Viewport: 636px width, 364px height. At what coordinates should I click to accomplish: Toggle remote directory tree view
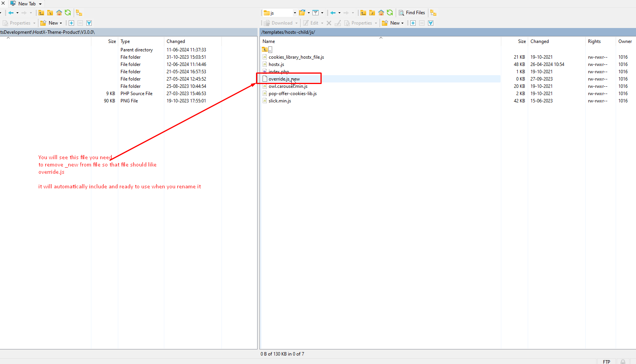pyautogui.click(x=433, y=13)
